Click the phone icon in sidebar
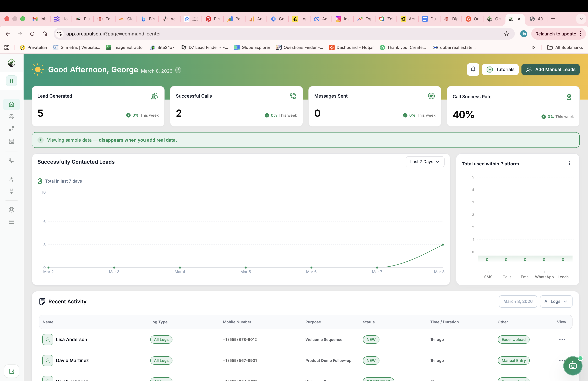 click(11, 160)
